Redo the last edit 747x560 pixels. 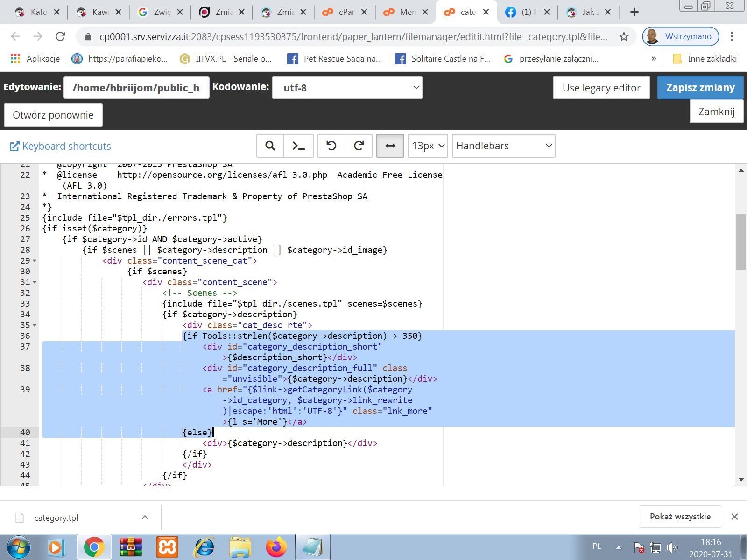(359, 146)
